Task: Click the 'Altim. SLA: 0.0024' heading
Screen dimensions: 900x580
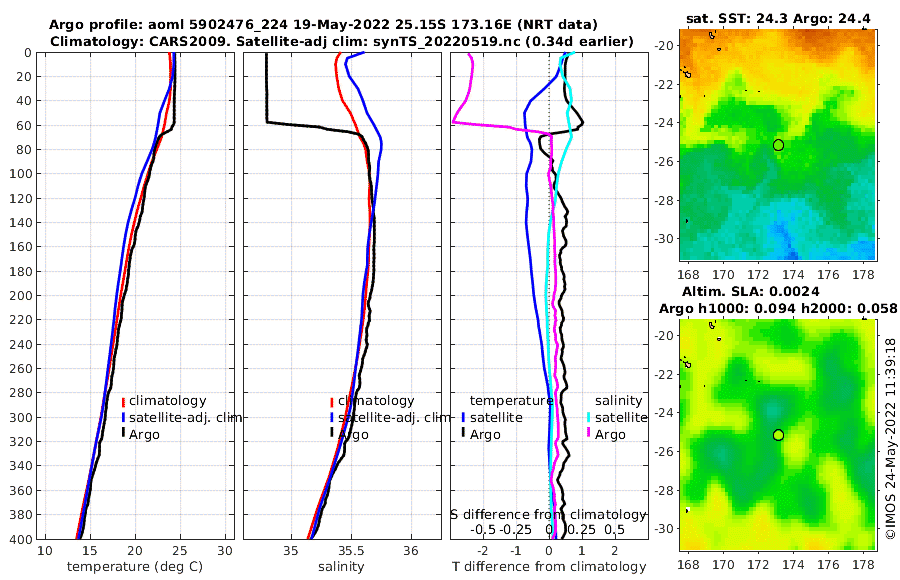Action: (750, 291)
